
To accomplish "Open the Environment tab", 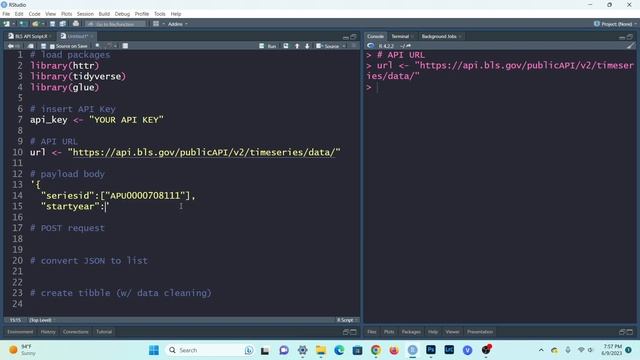I will (20, 332).
